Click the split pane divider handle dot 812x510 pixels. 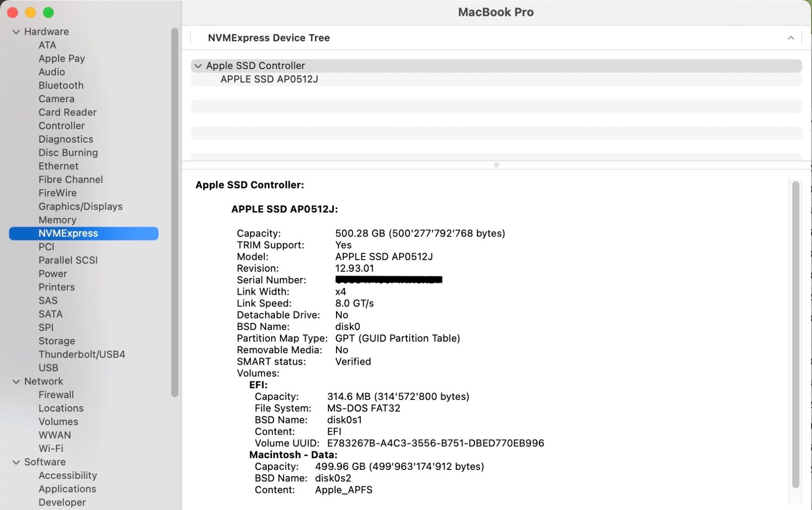tap(496, 165)
